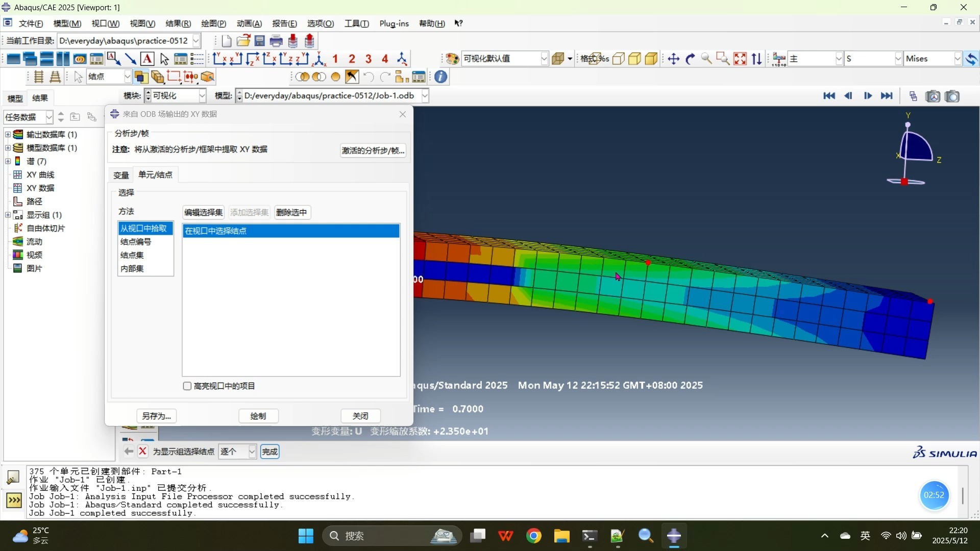The width and height of the screenshot is (980, 551).
Task: Click the 删除选中 button
Action: [x=292, y=213]
